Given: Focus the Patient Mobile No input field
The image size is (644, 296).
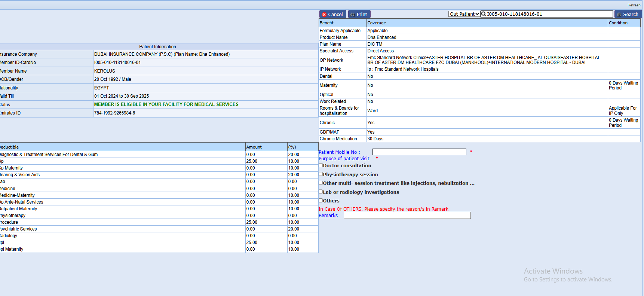Looking at the screenshot, I should click(x=419, y=152).
